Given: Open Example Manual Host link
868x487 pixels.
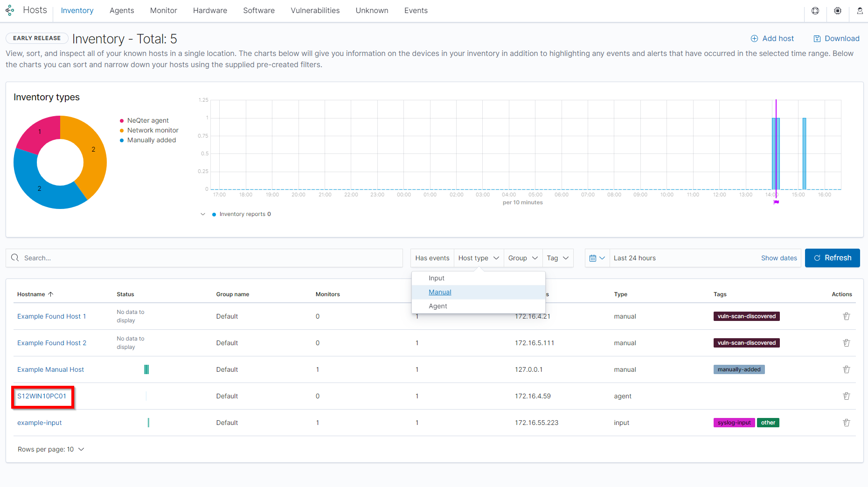Looking at the screenshot, I should coord(50,369).
